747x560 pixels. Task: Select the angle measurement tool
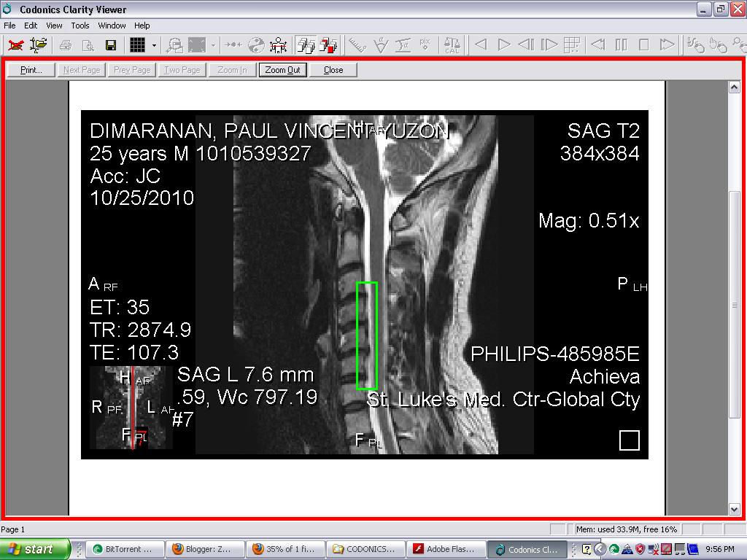pos(381,44)
